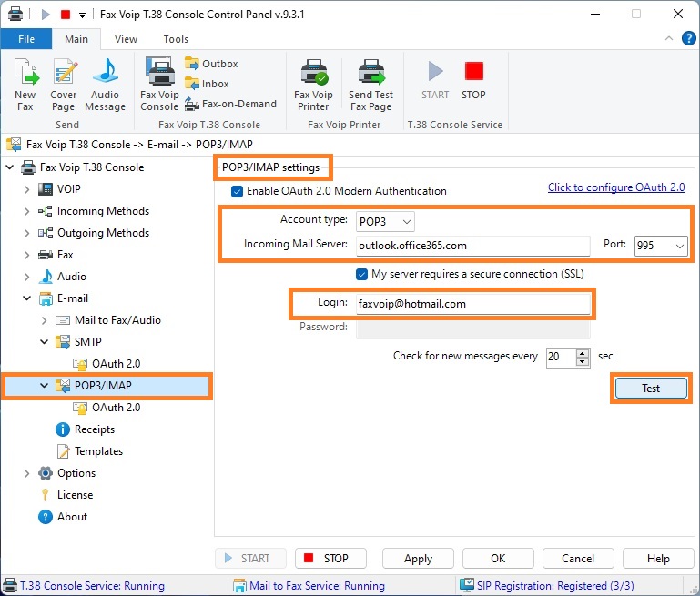Screen dimensions: 700x596
Task: Open the Templates tree item
Action: 89,451
